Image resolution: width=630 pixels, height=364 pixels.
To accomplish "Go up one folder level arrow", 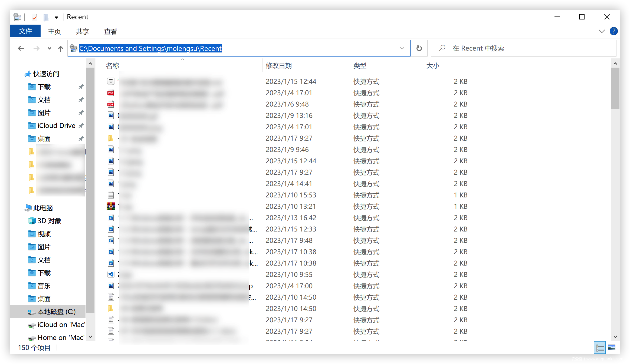I will coord(61,49).
